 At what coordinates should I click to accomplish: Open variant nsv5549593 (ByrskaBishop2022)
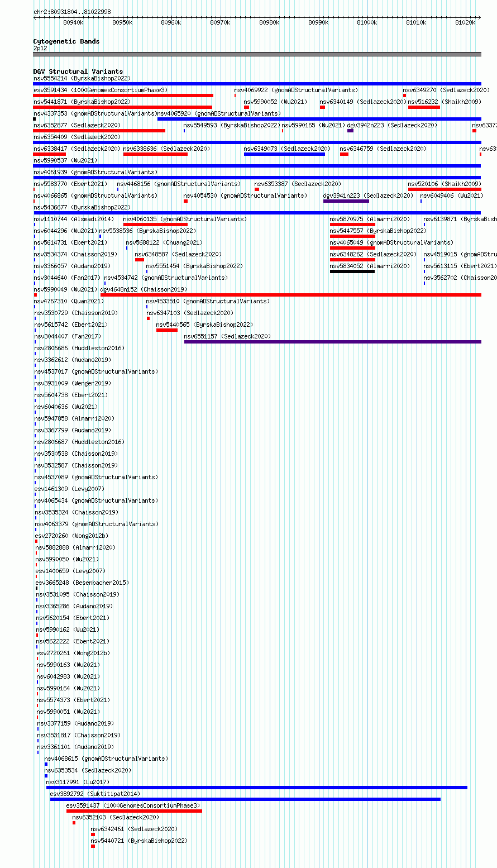point(232,125)
